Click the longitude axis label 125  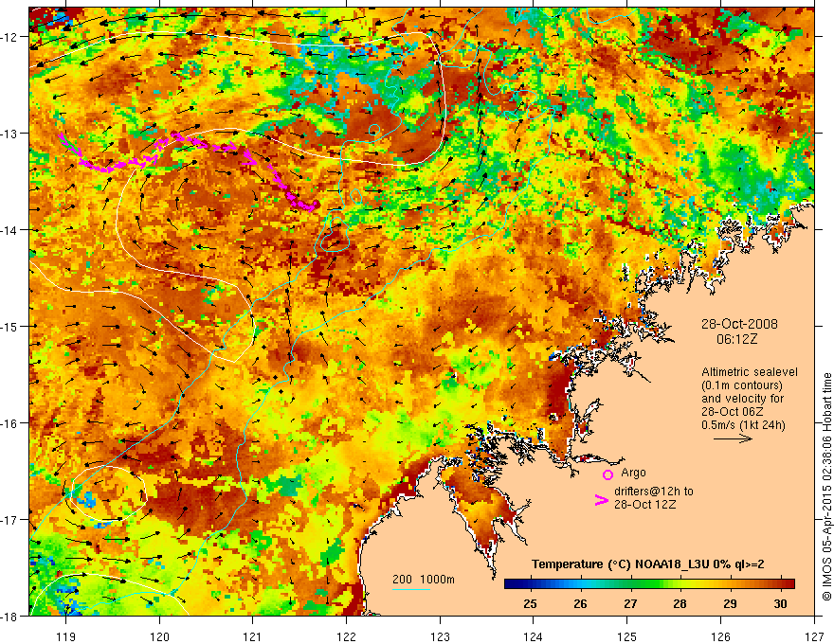coord(627,636)
